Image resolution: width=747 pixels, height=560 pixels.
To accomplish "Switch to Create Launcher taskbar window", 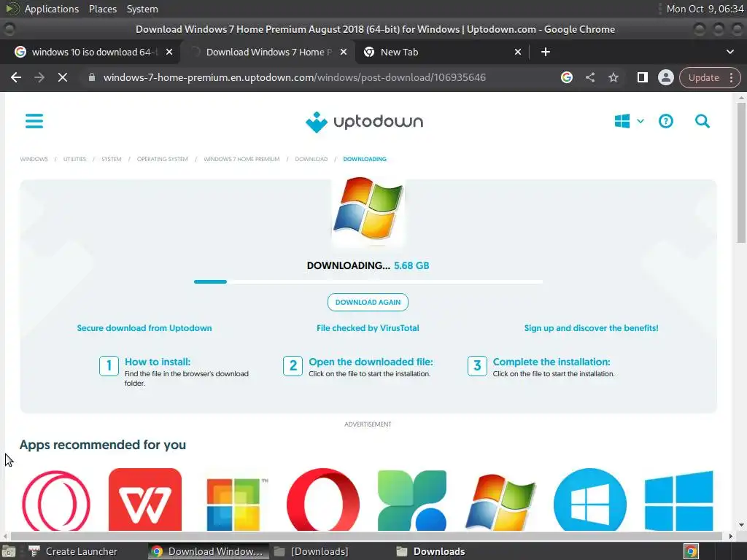I will (74, 551).
